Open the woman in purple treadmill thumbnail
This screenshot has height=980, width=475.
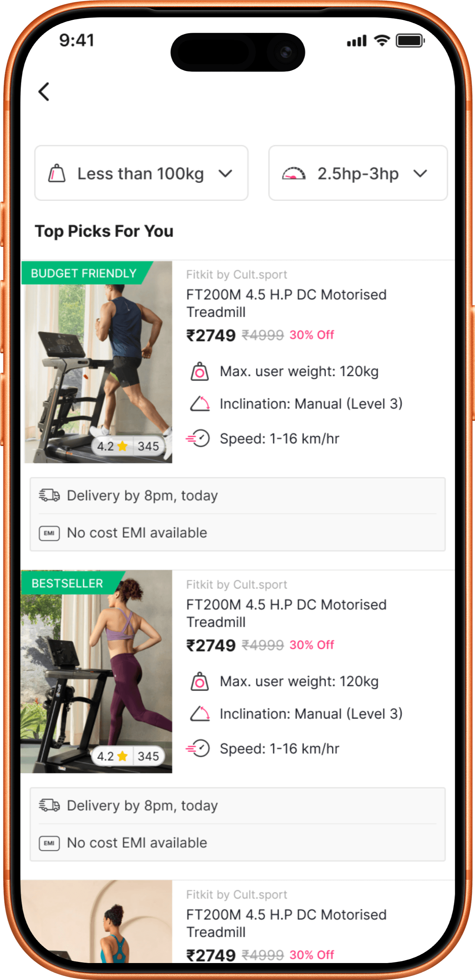tap(97, 672)
